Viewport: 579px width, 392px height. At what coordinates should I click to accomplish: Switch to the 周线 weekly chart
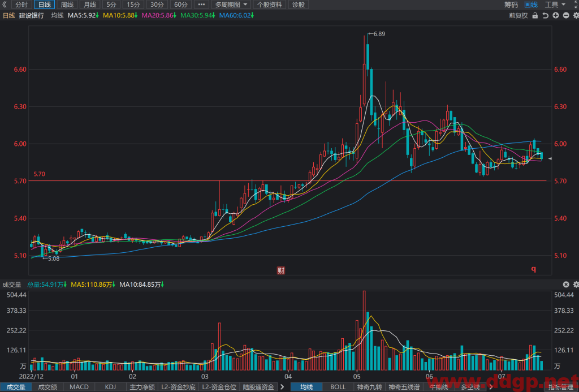(67, 5)
